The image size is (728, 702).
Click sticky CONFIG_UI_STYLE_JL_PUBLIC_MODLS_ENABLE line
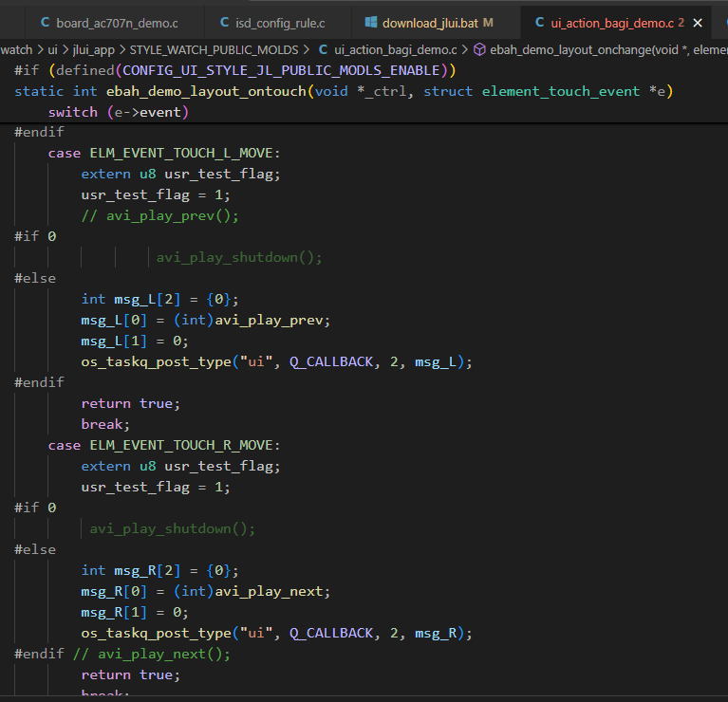235,70
